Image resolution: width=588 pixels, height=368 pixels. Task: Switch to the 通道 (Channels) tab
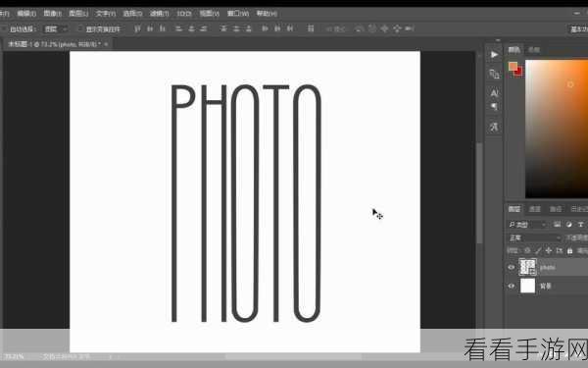(x=535, y=209)
